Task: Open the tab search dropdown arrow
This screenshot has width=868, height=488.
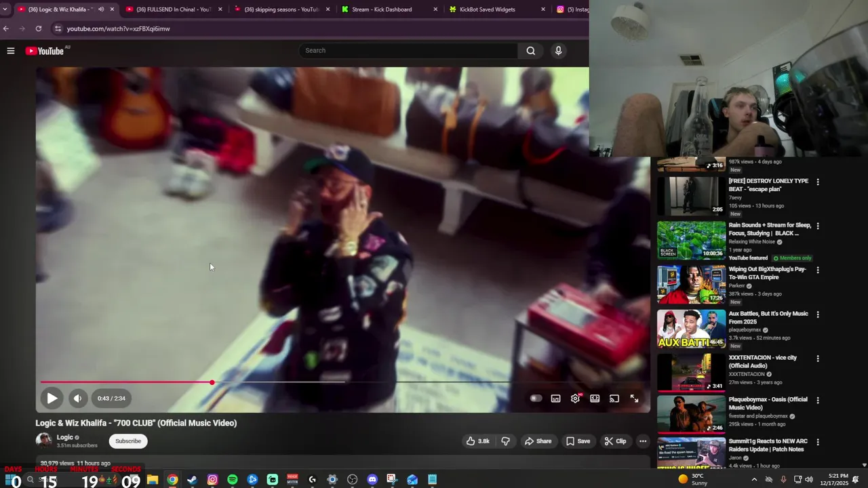Action: pyautogui.click(x=5, y=9)
